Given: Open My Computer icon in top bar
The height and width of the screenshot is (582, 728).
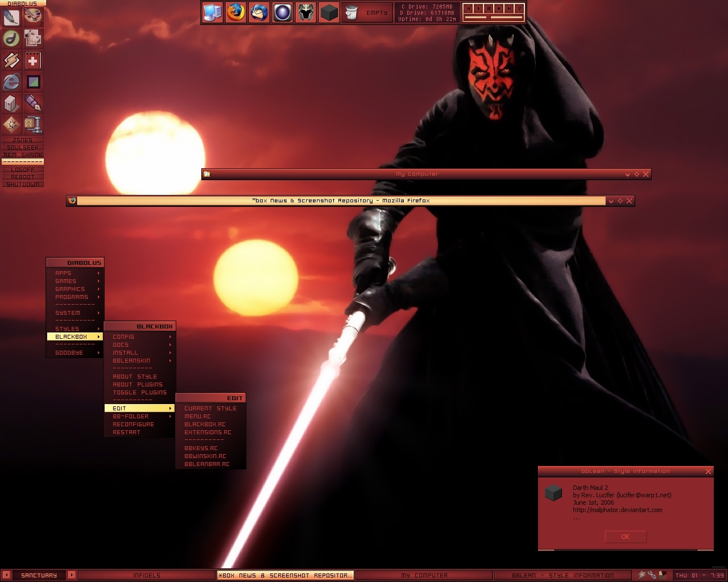Looking at the screenshot, I should coord(213,12).
